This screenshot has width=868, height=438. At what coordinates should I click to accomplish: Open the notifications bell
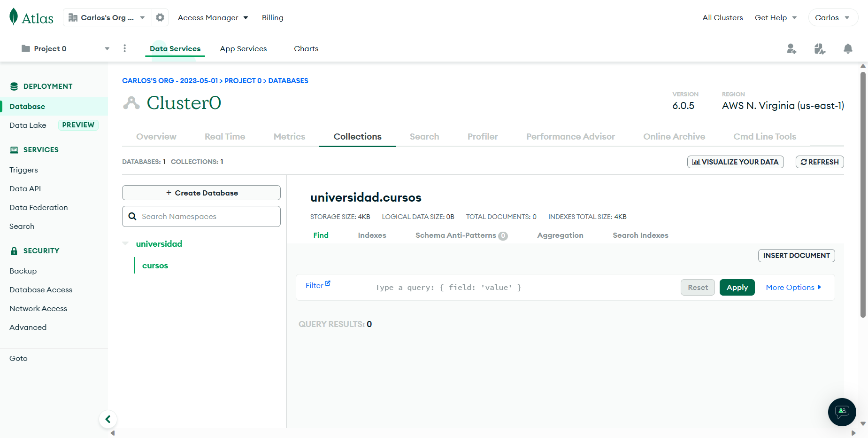[x=848, y=48]
